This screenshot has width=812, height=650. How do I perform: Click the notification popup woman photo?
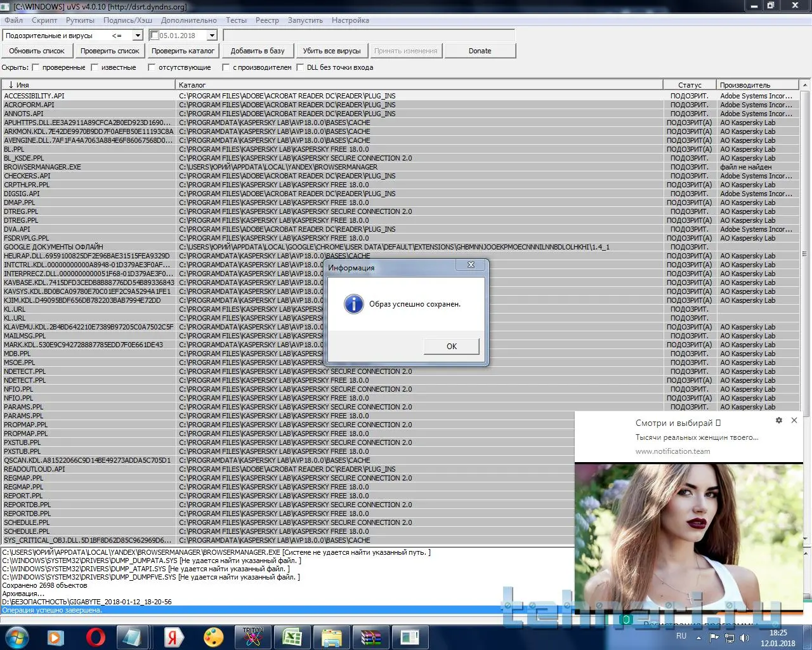pyautogui.click(x=689, y=536)
